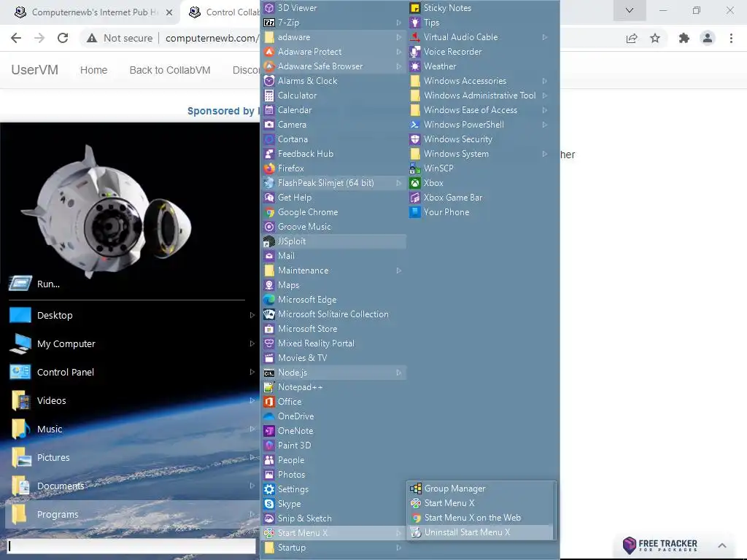This screenshot has width=747, height=560.
Task: Expand the Control Panel submenu arrow
Action: click(x=252, y=372)
